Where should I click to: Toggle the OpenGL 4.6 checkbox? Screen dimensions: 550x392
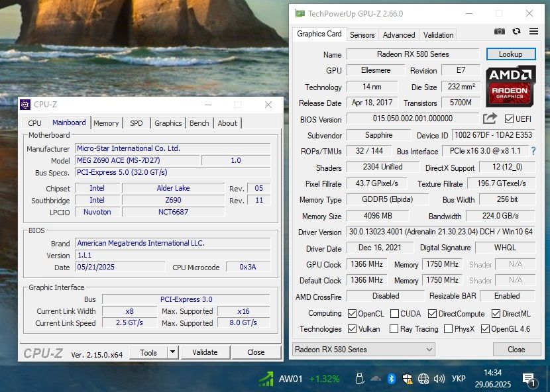pos(485,329)
